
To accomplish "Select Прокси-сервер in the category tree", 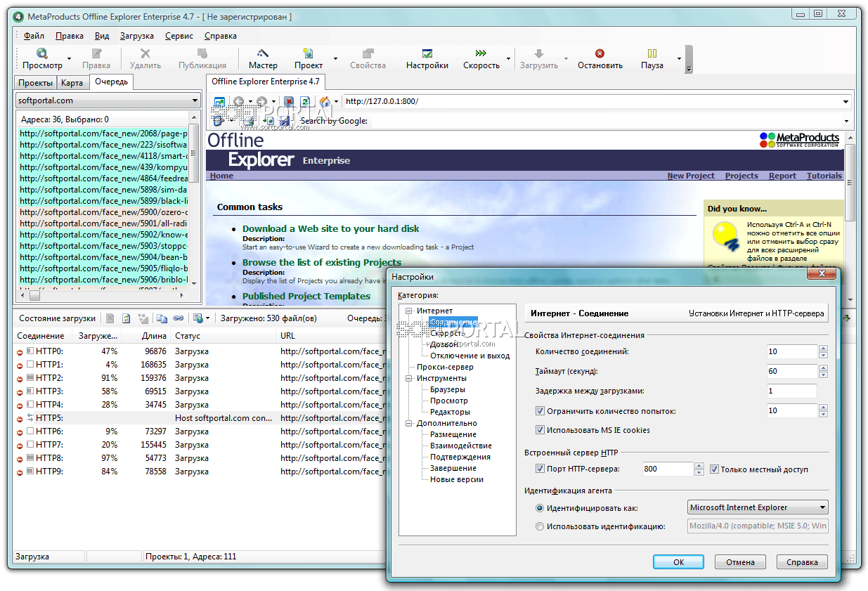I will [x=445, y=367].
